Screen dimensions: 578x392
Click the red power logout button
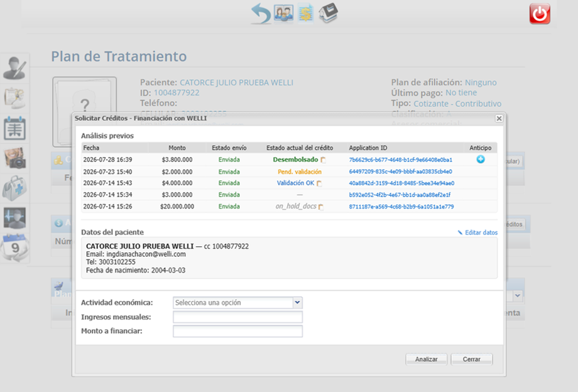click(x=540, y=14)
